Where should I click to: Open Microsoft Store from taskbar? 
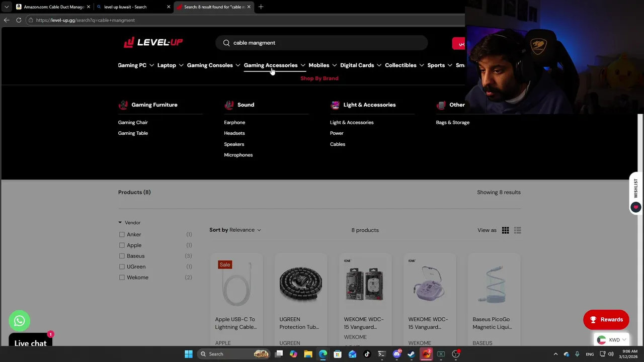pyautogui.click(x=338, y=354)
